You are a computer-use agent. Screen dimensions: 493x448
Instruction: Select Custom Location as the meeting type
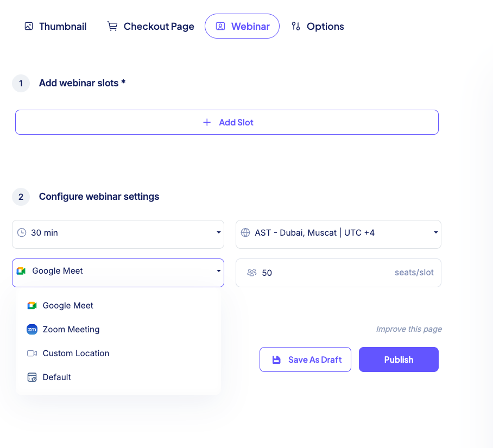pyautogui.click(x=75, y=353)
